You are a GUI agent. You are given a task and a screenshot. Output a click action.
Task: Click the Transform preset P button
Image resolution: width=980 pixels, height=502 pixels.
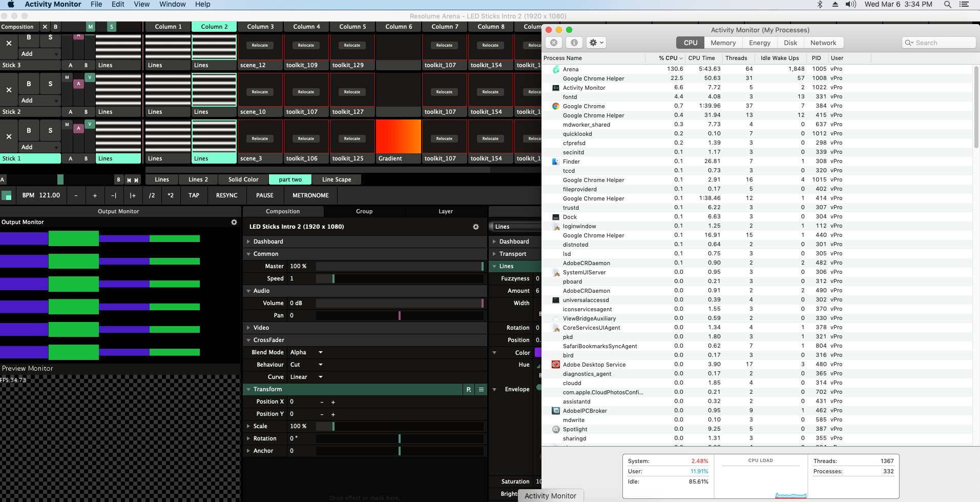(x=469, y=390)
